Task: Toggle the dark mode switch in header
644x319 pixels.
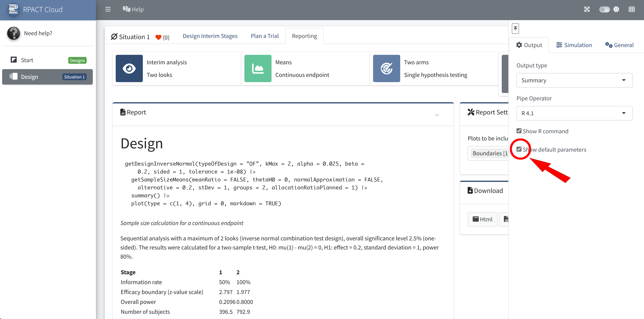Action: [604, 9]
